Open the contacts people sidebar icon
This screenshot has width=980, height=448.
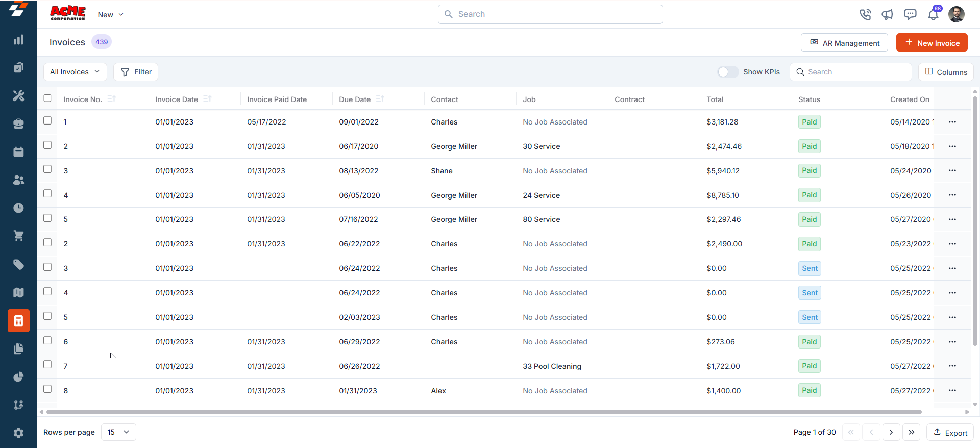18,180
